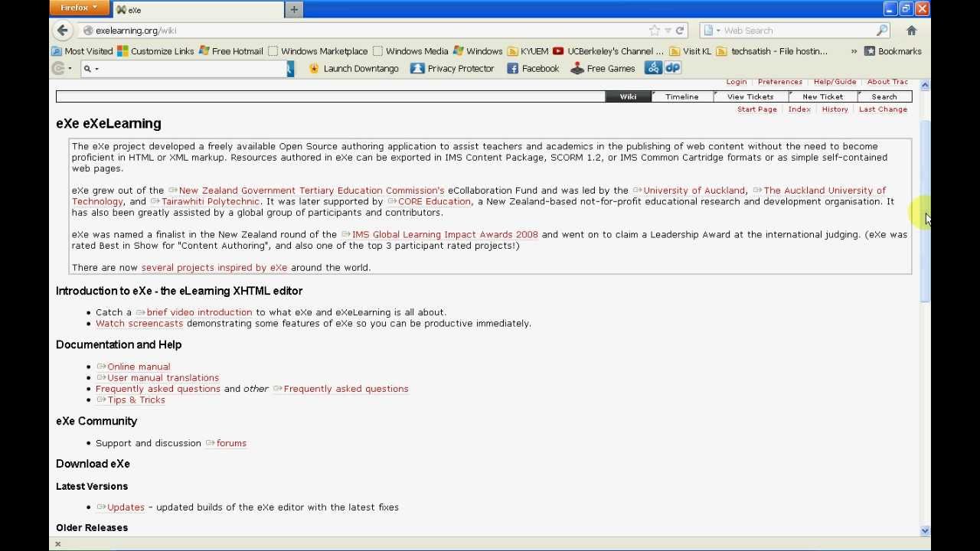View the page History link
Image resolution: width=980 pixels, height=551 pixels.
click(x=835, y=109)
